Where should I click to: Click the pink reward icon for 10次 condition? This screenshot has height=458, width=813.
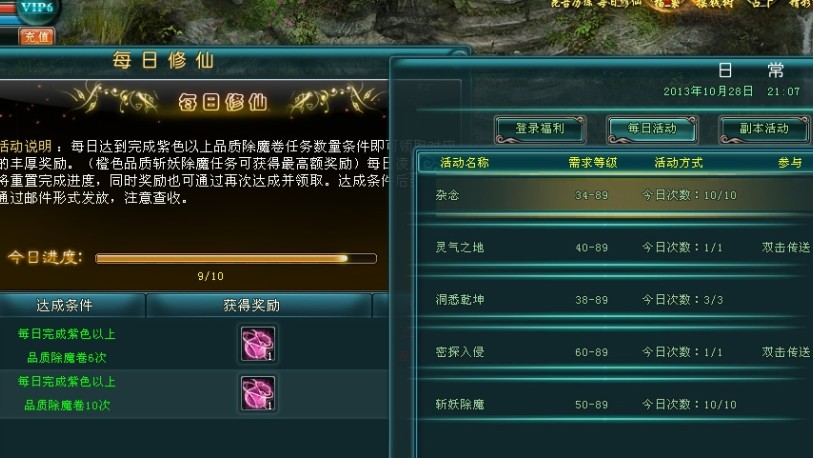(258, 393)
